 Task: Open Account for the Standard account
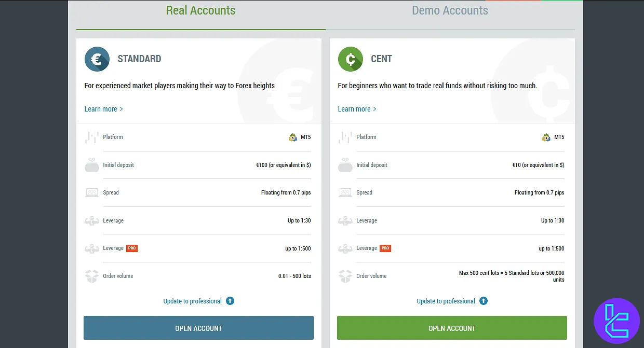pyautogui.click(x=198, y=328)
